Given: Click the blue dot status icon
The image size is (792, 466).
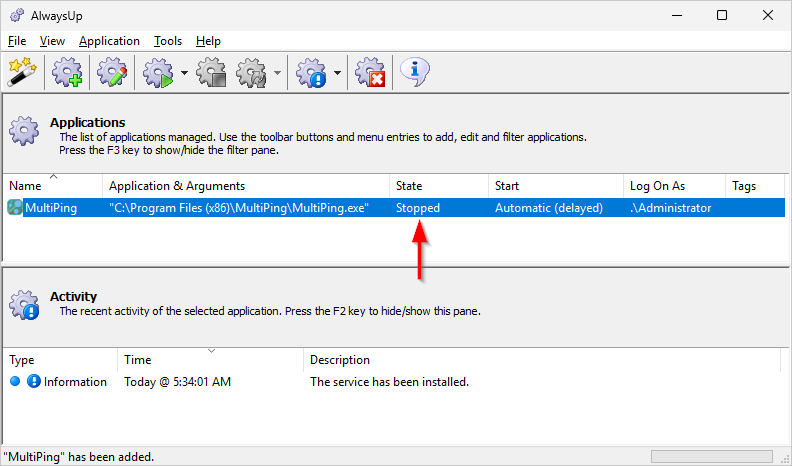Looking at the screenshot, I should 15,381.
